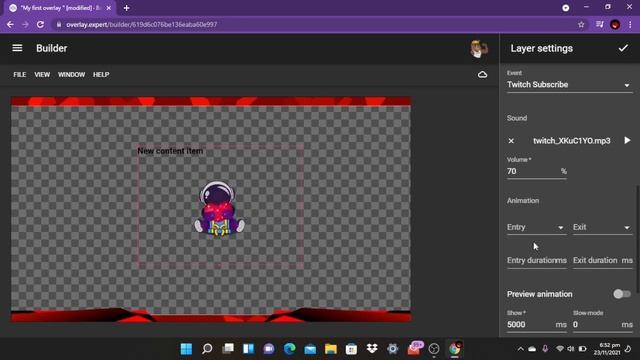This screenshot has width=640, height=360.
Task: Open the Settings gear on the taskbar
Action: click(x=392, y=349)
